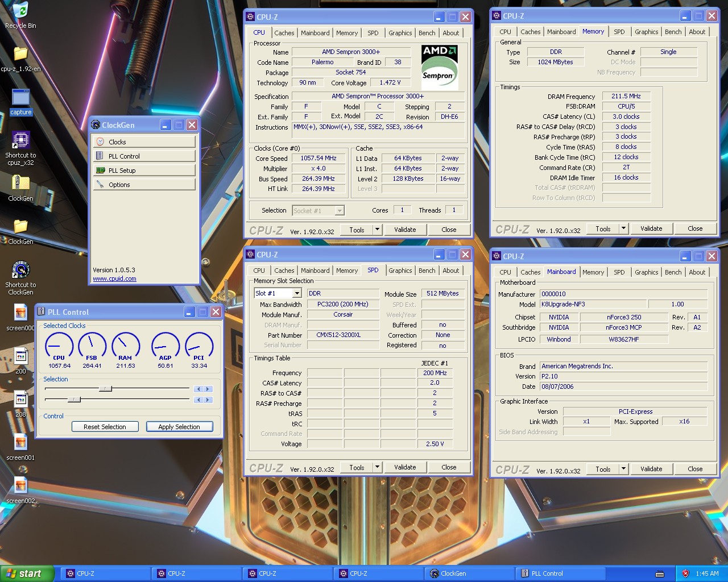Click lower slider left arrow in PLL Control

(198, 400)
